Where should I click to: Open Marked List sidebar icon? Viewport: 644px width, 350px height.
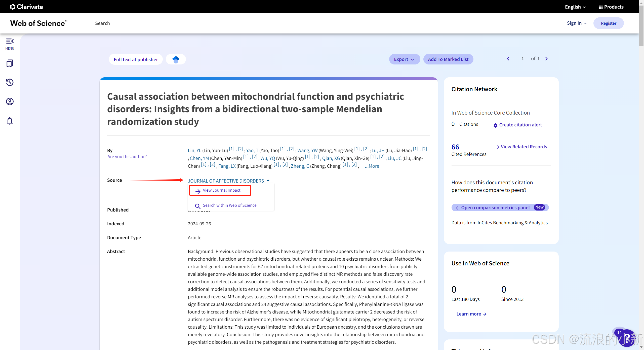coord(10,63)
